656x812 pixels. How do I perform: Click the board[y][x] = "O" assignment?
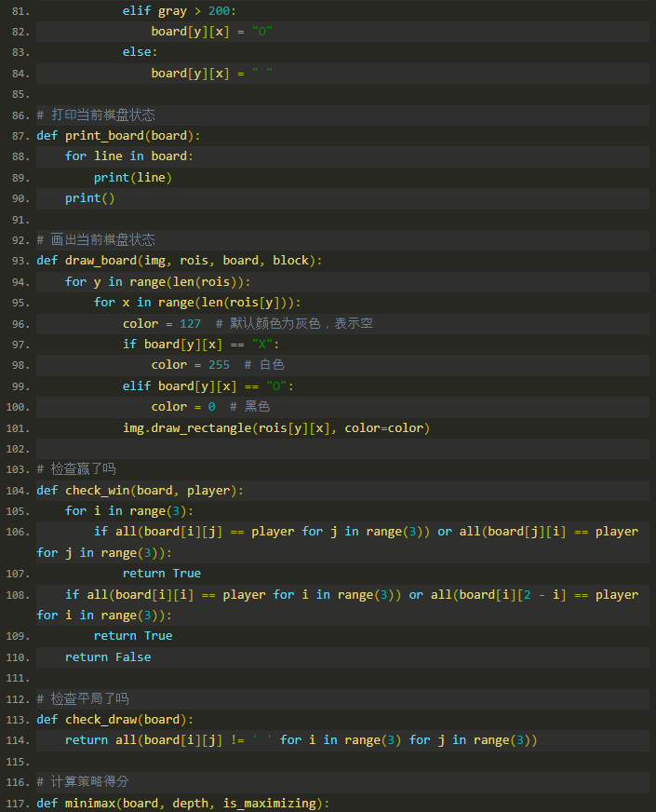[211, 32]
